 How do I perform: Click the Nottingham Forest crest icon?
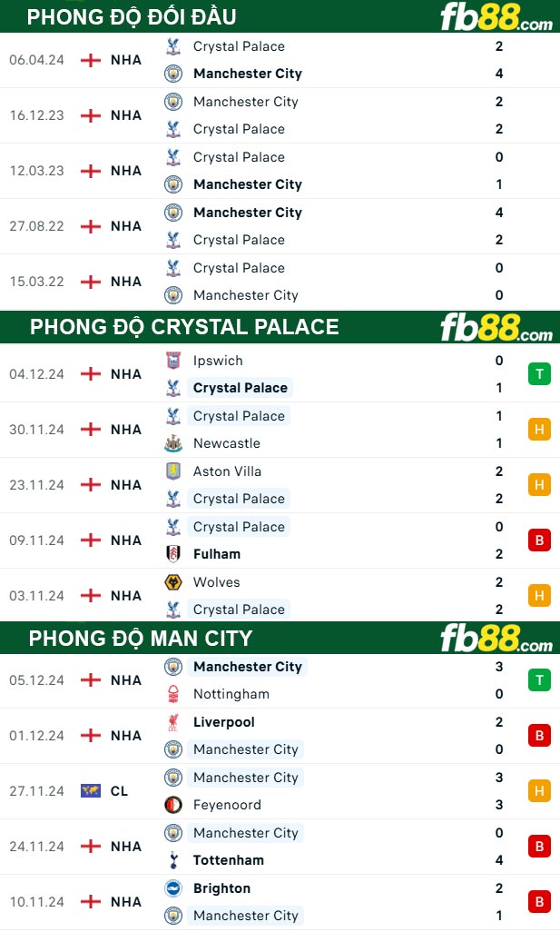point(172,694)
